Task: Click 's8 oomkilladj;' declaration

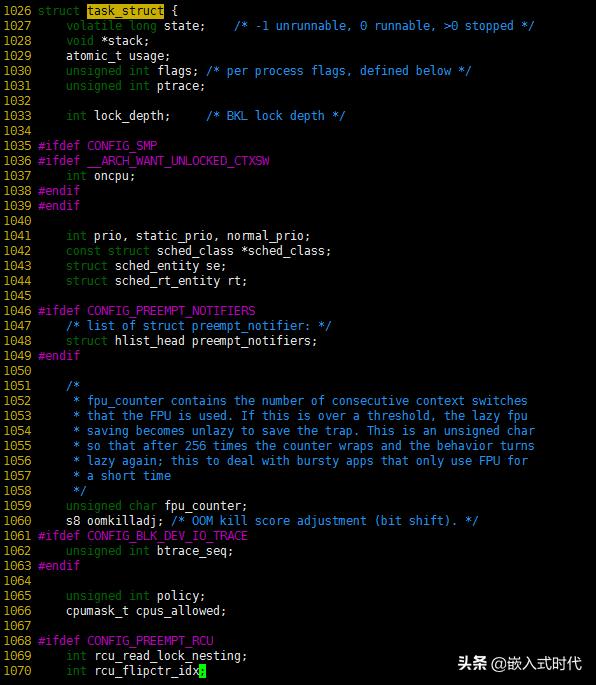Action: tap(114, 521)
